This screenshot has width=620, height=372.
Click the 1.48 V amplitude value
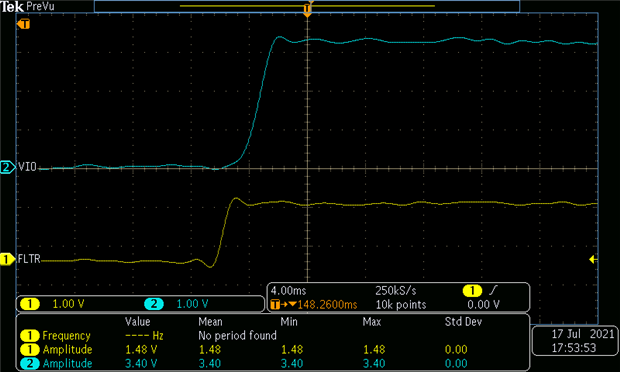tap(141, 349)
